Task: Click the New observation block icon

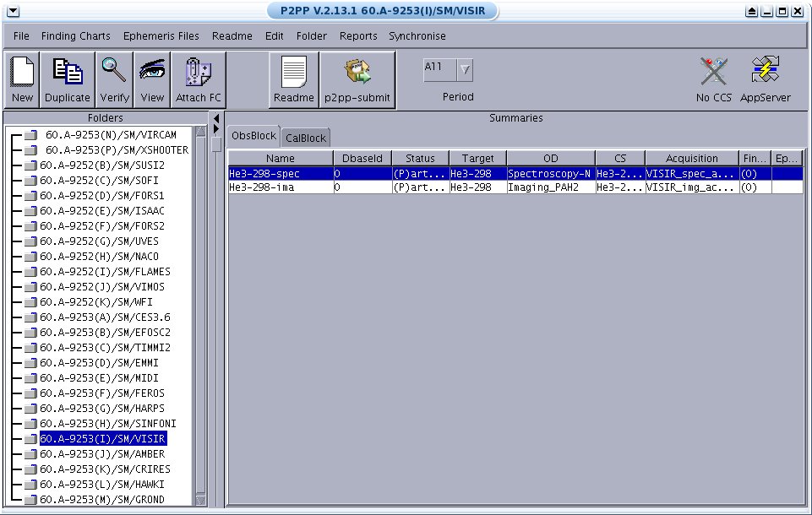Action: coord(22,80)
